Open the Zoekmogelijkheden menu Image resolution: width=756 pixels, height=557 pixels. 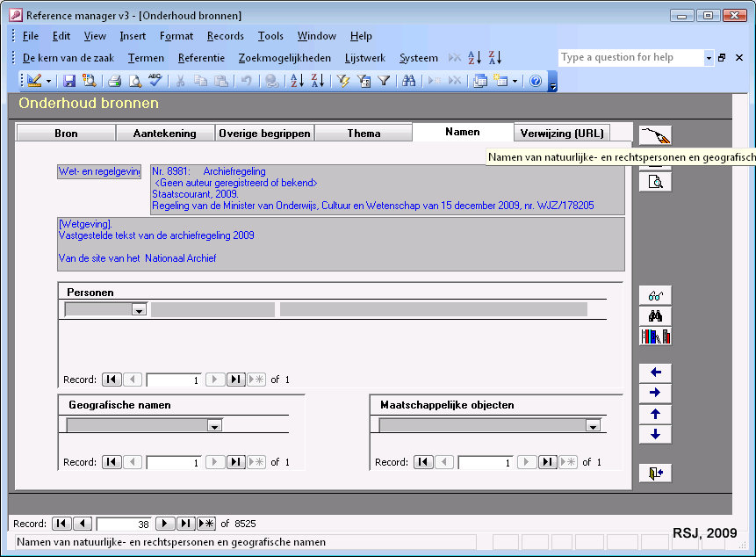[x=284, y=58]
